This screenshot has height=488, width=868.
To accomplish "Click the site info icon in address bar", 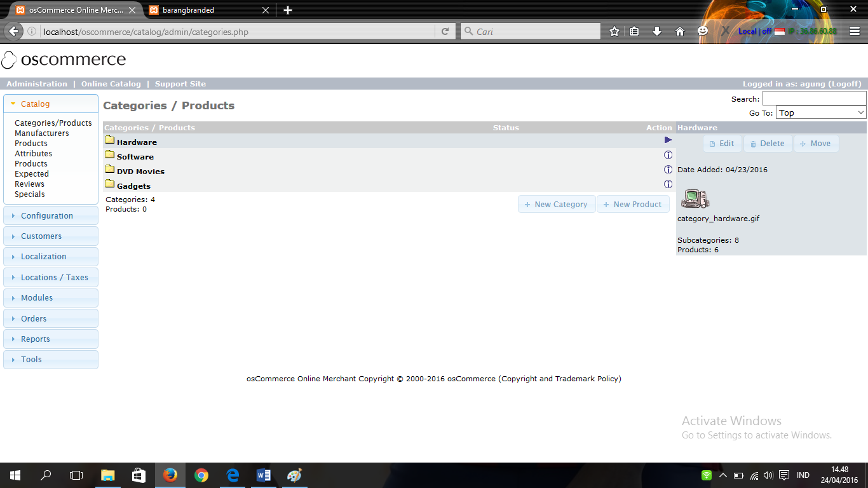I will 32,31.
